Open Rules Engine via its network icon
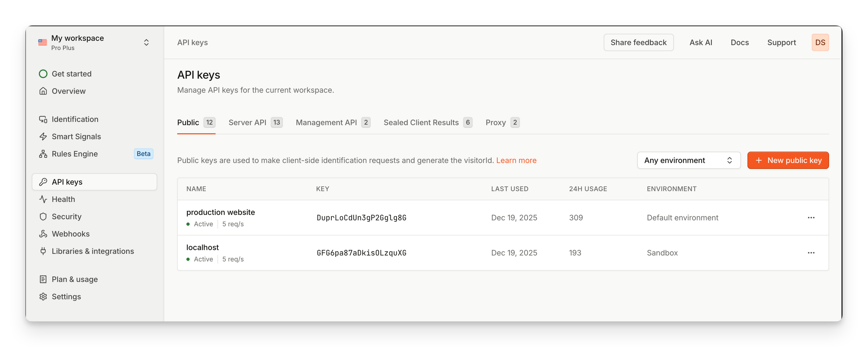This screenshot has height=347, width=868. point(43,154)
